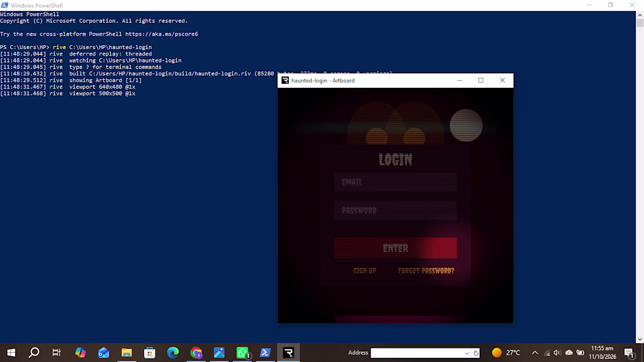Click the PowerShell scrollbar down arrow
Image resolution: width=644 pixels, height=362 pixels.
(x=640, y=339)
